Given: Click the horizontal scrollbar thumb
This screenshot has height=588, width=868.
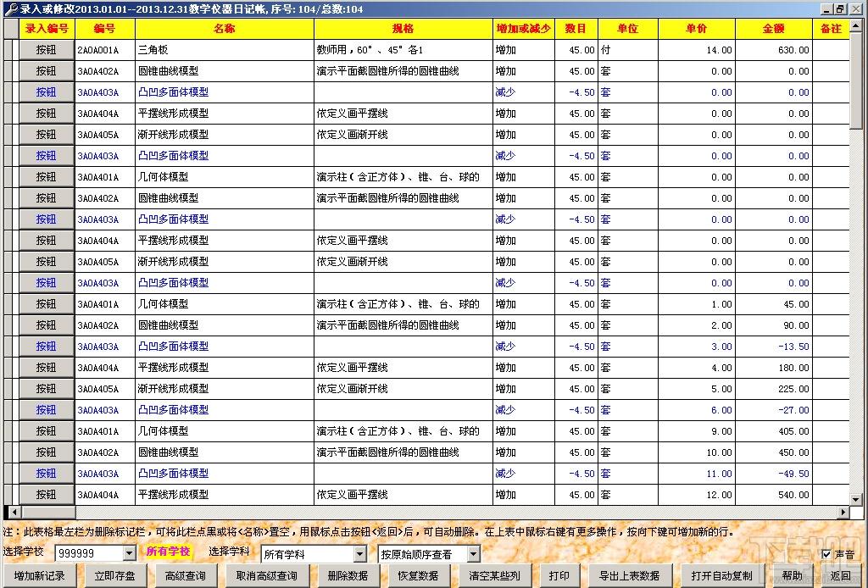Looking at the screenshot, I should [47, 512].
